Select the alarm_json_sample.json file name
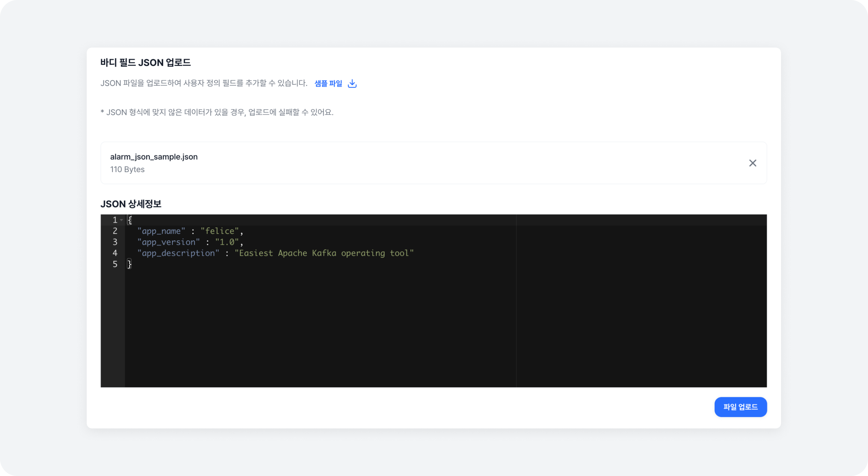The width and height of the screenshot is (868, 476). point(154,157)
